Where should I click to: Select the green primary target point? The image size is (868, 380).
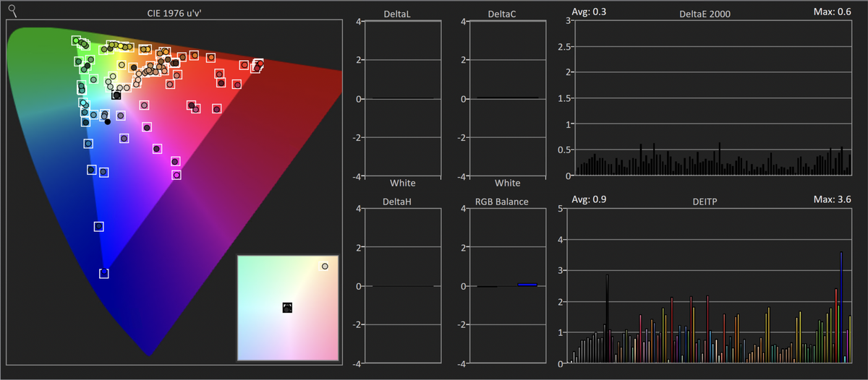76,40
